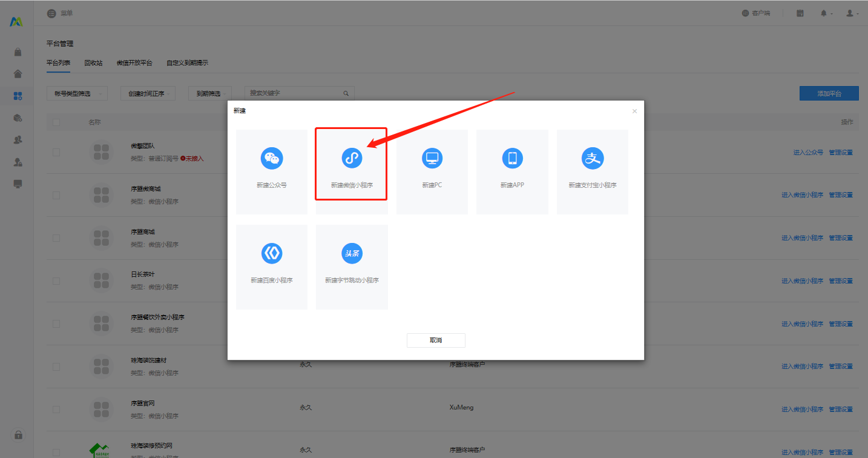Click 进入微信小程序 for 珠海装饰建材
868x458 pixels.
pos(802,367)
